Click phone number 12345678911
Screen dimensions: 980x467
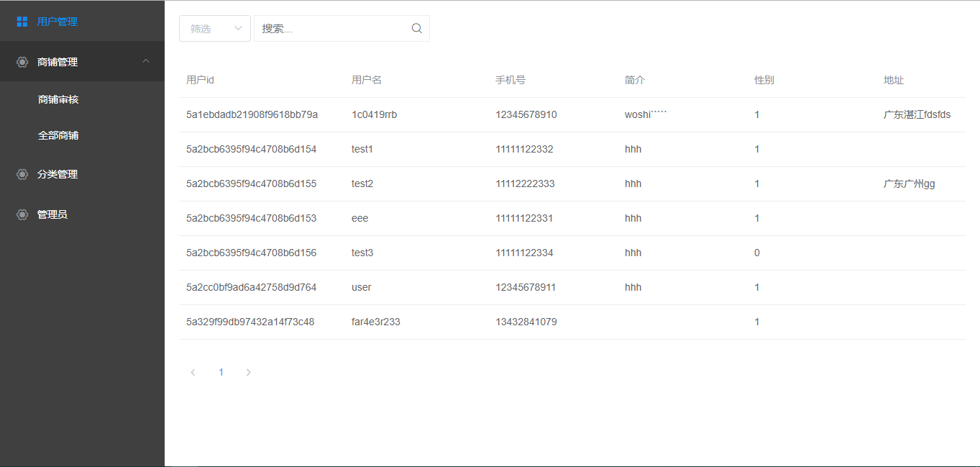coord(526,287)
